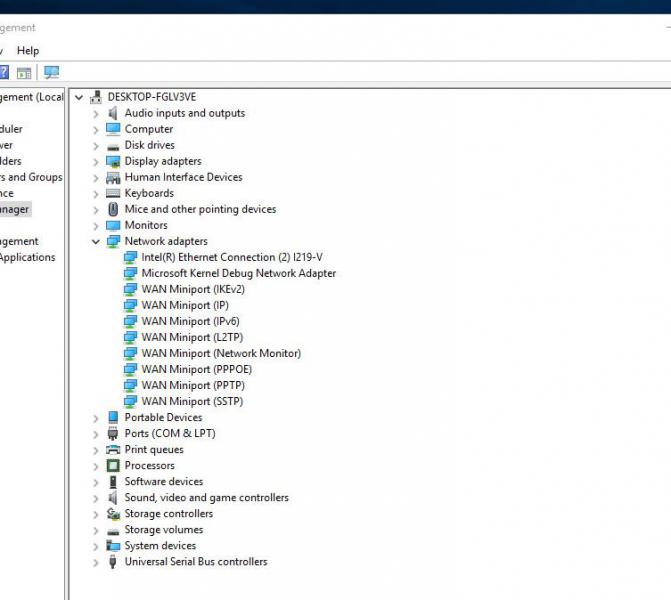Click the scan for hardware changes toolbar icon
671x600 pixels.
point(52,72)
